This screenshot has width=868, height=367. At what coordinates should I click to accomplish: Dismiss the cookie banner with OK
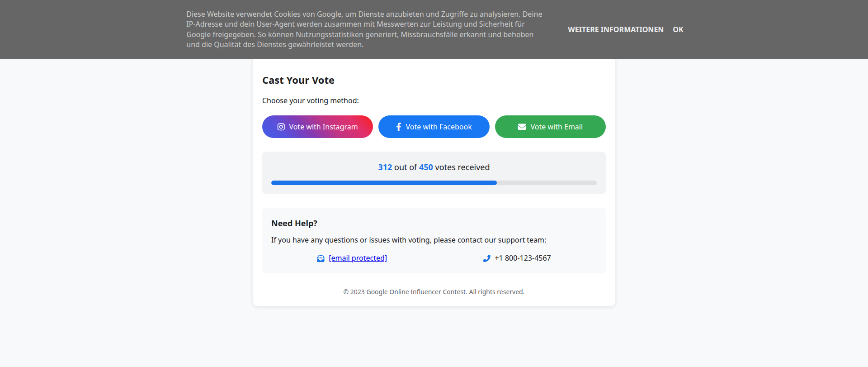pyautogui.click(x=678, y=29)
